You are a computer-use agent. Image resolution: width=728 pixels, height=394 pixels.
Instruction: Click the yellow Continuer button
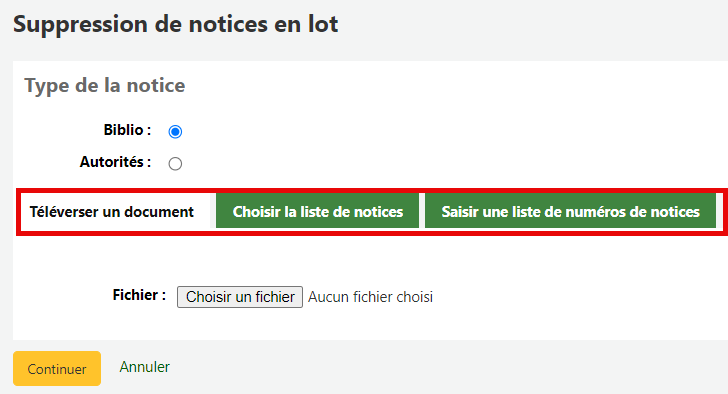pyautogui.click(x=57, y=368)
